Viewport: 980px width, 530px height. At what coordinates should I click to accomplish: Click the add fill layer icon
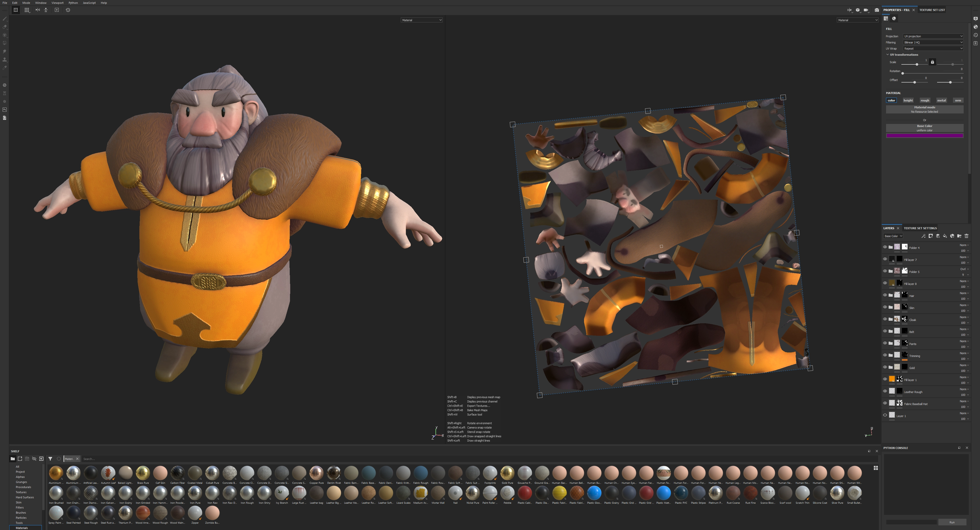pyautogui.click(x=945, y=236)
